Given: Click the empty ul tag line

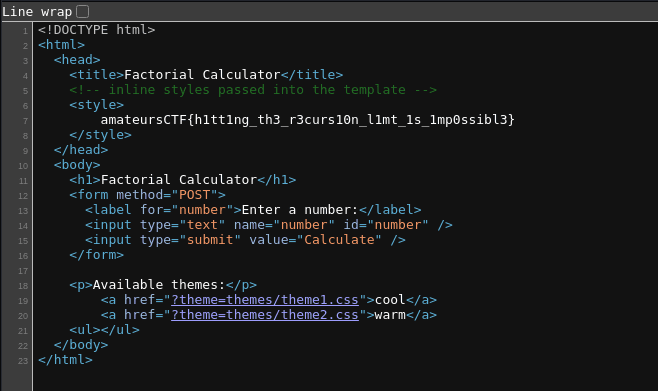Looking at the screenshot, I should 104,330.
